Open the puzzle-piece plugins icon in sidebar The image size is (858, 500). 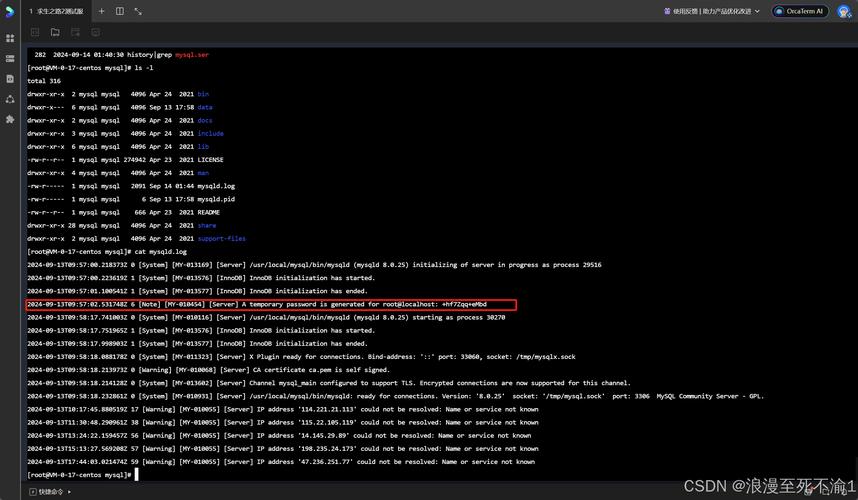tap(10, 119)
